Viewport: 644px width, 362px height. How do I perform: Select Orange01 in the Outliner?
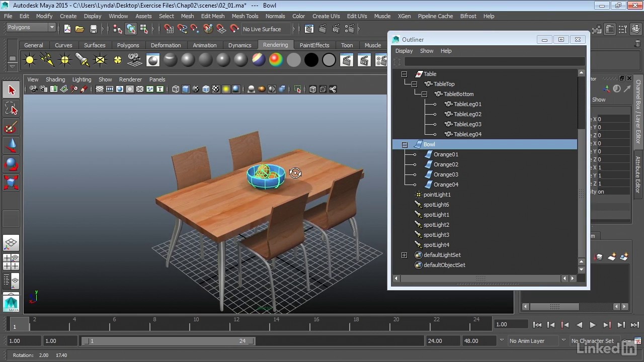tap(446, 154)
